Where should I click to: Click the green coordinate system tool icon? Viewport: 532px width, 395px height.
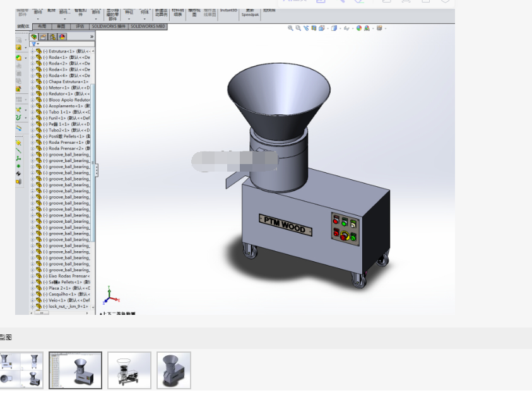pyautogui.click(x=19, y=158)
